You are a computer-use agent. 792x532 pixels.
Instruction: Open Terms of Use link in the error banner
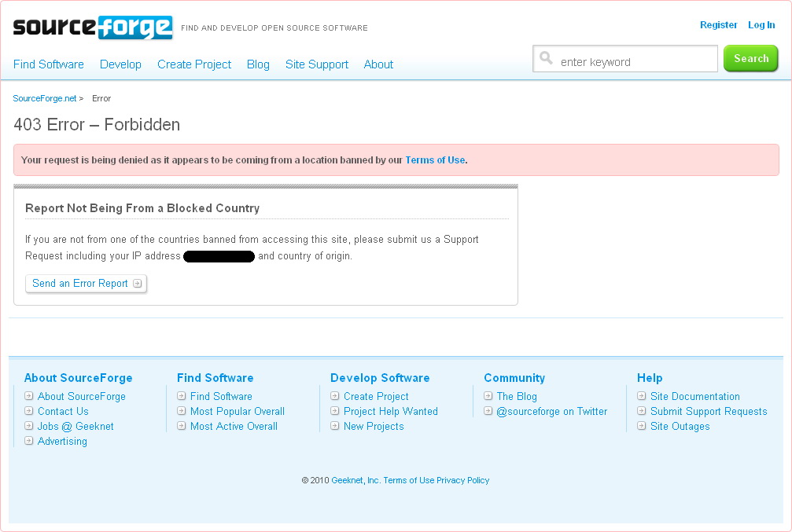click(435, 160)
